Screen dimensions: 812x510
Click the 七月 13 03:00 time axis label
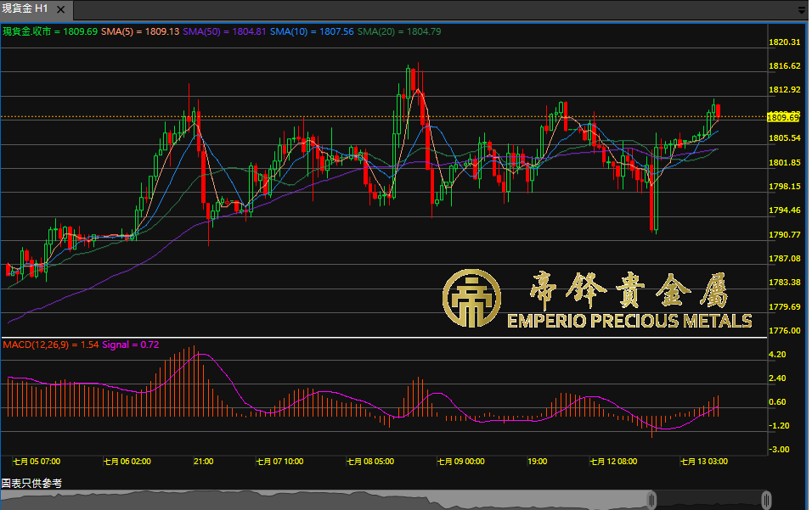click(704, 462)
